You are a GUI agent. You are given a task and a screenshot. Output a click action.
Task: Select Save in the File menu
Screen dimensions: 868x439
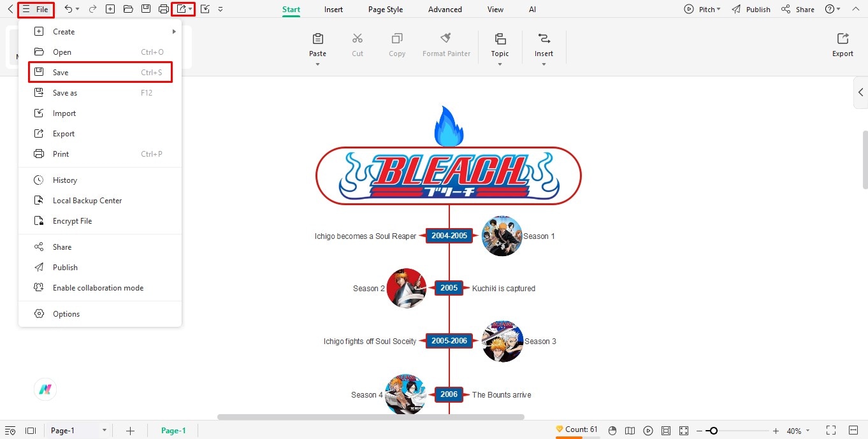coord(100,72)
